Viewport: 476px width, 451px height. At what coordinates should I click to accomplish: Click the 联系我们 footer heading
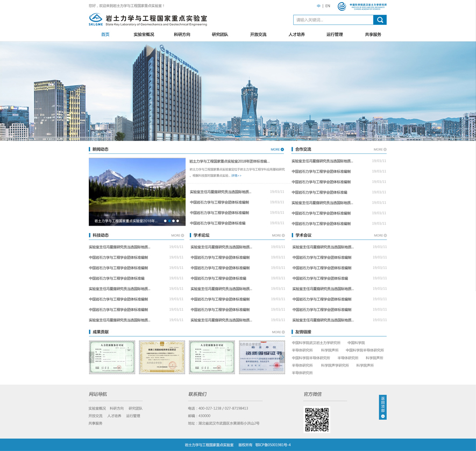197,394
